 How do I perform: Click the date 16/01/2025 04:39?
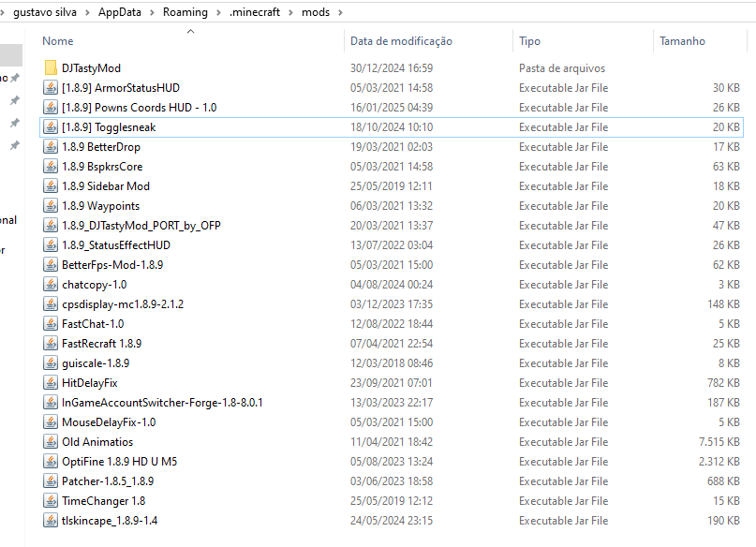pyautogui.click(x=392, y=108)
